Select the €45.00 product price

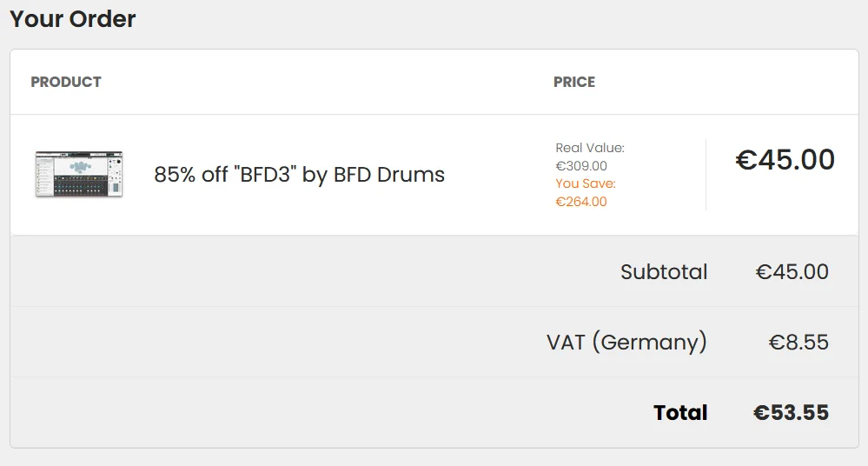785,160
